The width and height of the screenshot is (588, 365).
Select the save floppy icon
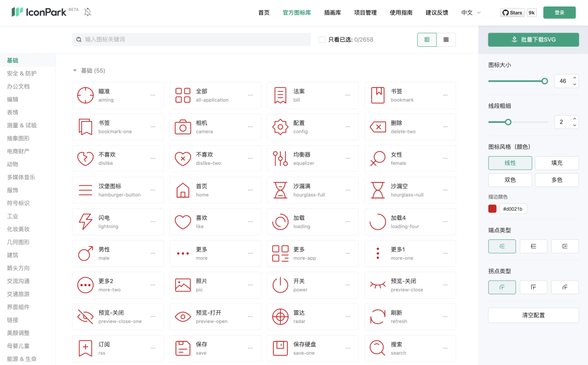[x=182, y=349]
